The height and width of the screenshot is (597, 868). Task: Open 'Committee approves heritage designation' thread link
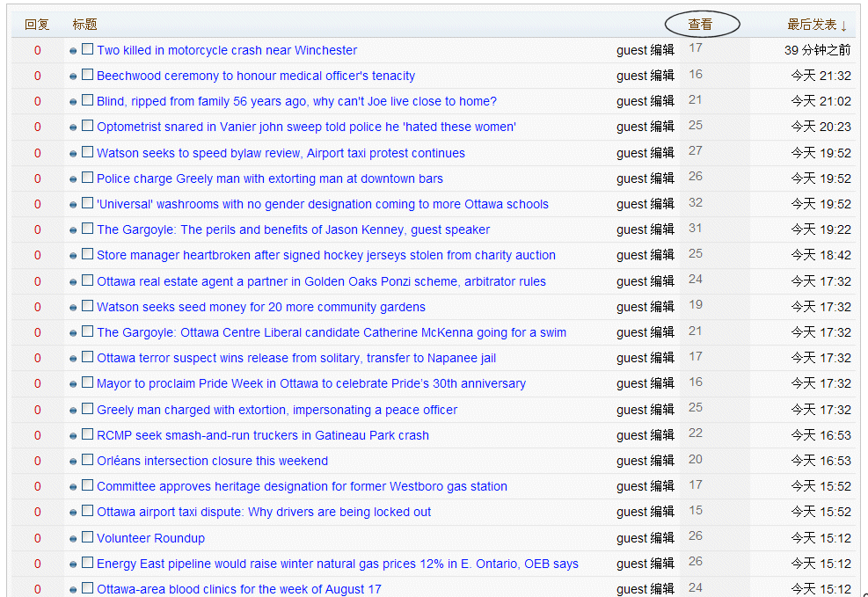(x=302, y=486)
